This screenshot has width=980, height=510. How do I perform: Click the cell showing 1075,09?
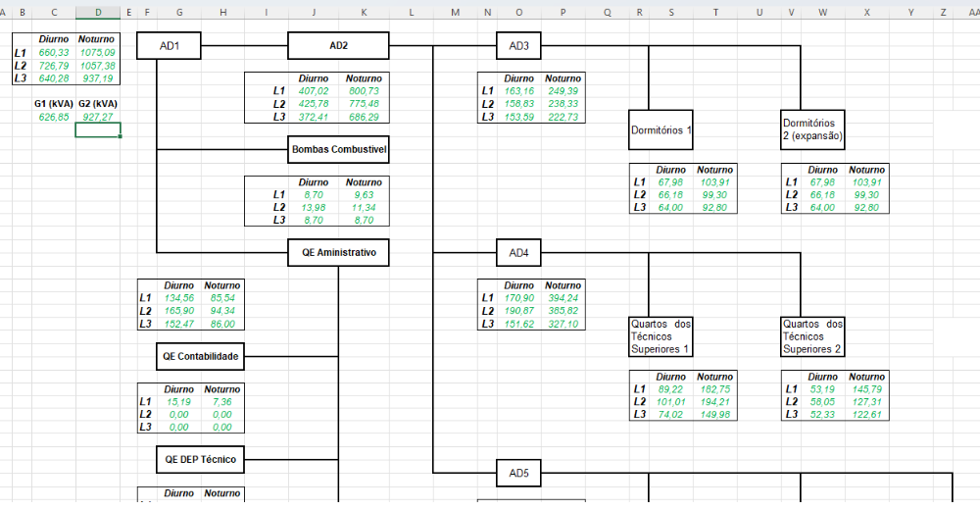coord(97,52)
